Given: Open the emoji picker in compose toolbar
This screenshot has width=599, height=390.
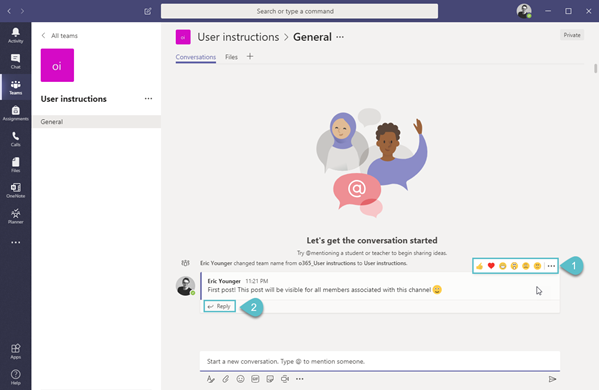Looking at the screenshot, I should coord(240,379).
